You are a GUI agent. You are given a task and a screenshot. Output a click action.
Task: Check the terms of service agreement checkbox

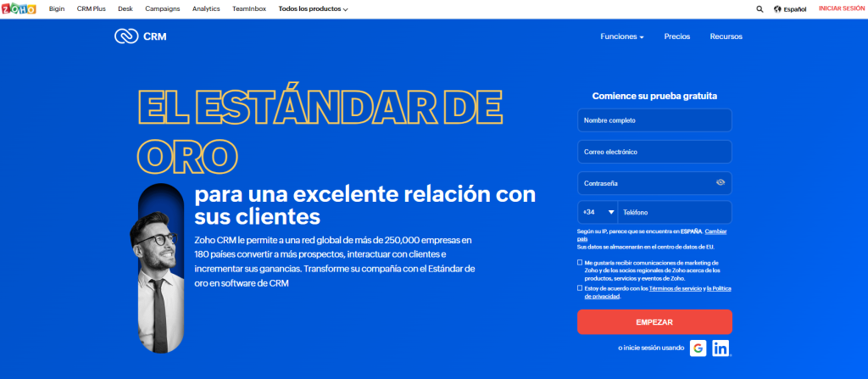coord(580,288)
